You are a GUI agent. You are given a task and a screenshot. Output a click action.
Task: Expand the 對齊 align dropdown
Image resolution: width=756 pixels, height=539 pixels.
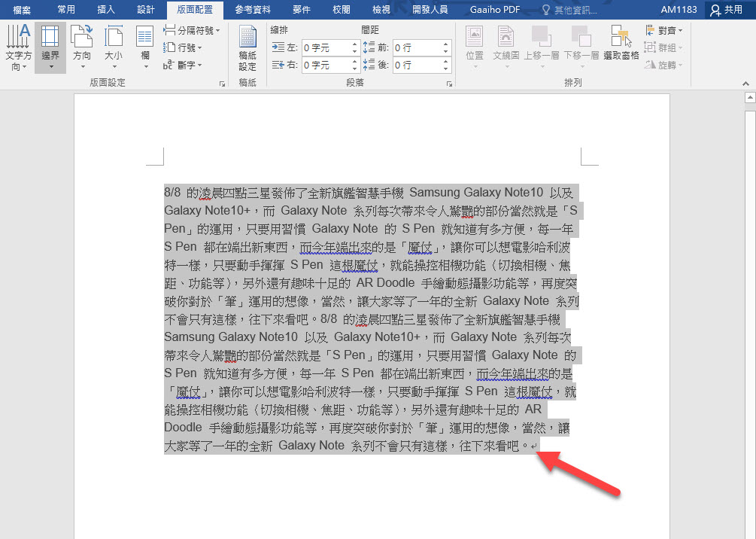664,31
